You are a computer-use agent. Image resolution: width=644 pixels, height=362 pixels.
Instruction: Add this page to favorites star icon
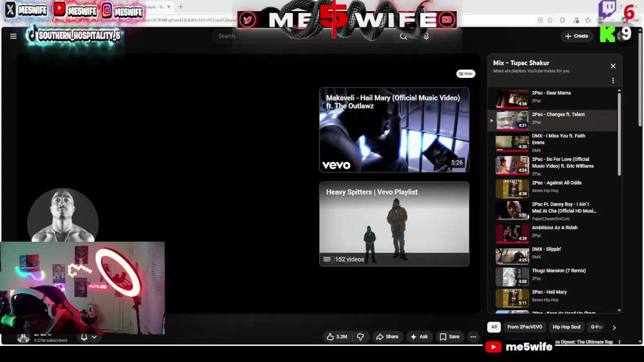click(550, 20)
